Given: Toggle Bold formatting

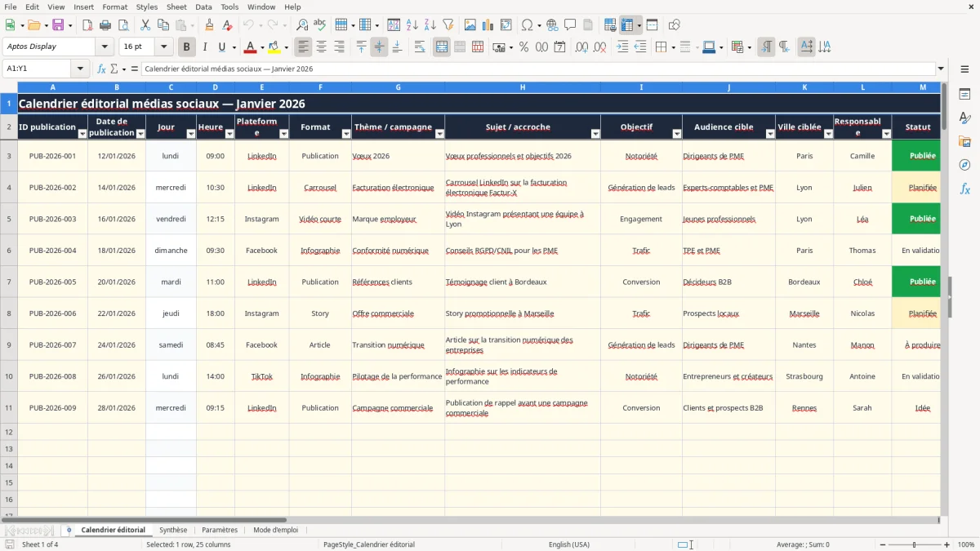Looking at the screenshot, I should pyautogui.click(x=186, y=47).
